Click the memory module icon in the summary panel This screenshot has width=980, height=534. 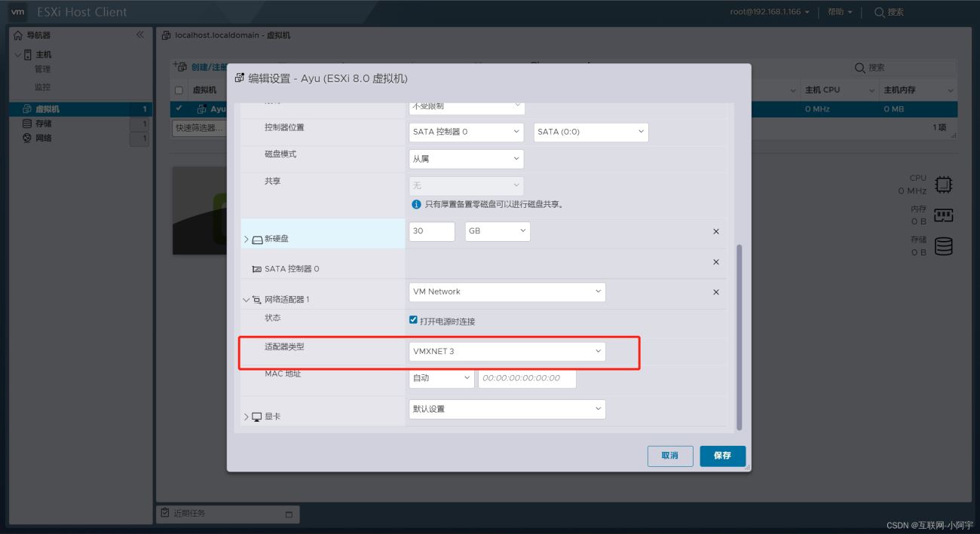click(943, 215)
